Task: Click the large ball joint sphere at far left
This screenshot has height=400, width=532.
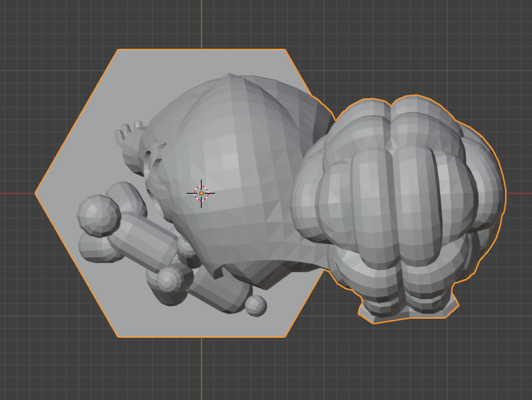Action: point(99,216)
